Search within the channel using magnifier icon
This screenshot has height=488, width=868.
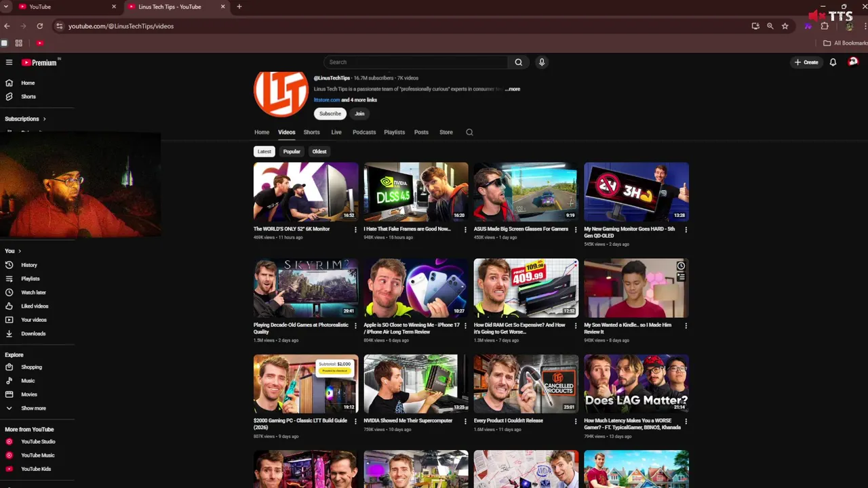point(469,132)
